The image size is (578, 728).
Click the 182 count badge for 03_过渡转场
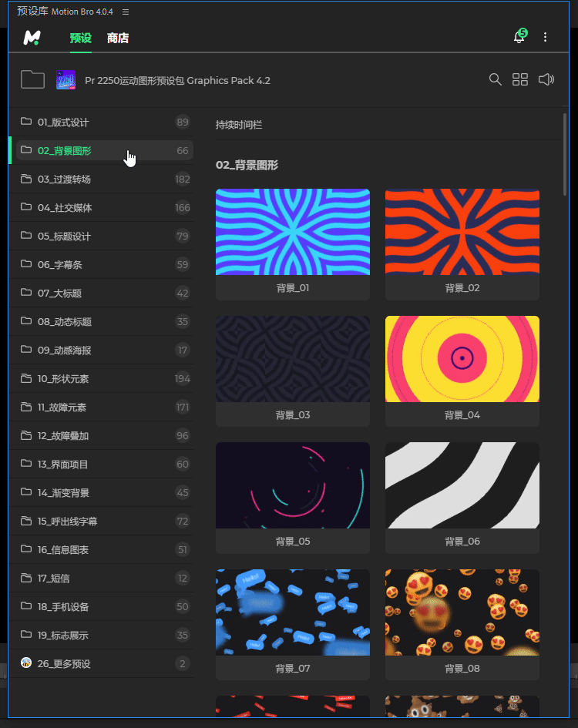[183, 179]
